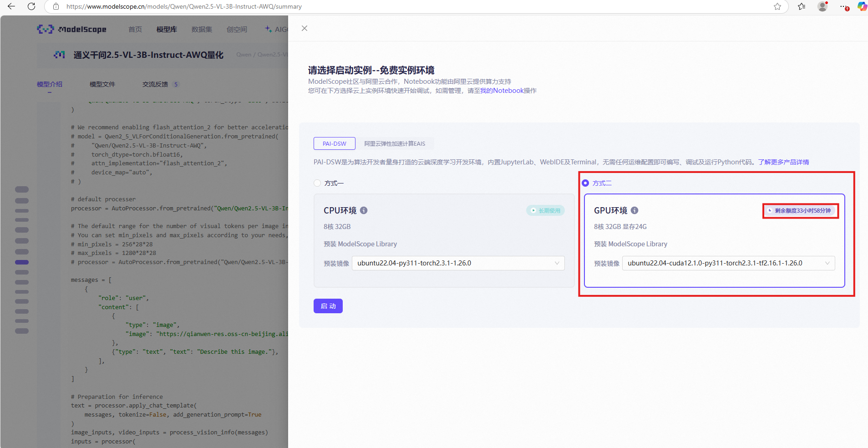Open 创空间 in the navigation bar
Viewport: 868px width, 448px height.
[x=237, y=29]
